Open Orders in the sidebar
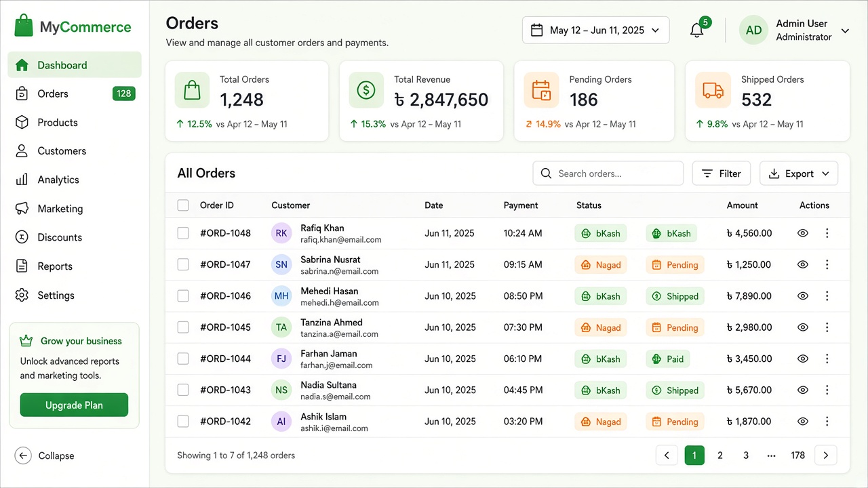This screenshot has height=488, width=868. pos(75,94)
